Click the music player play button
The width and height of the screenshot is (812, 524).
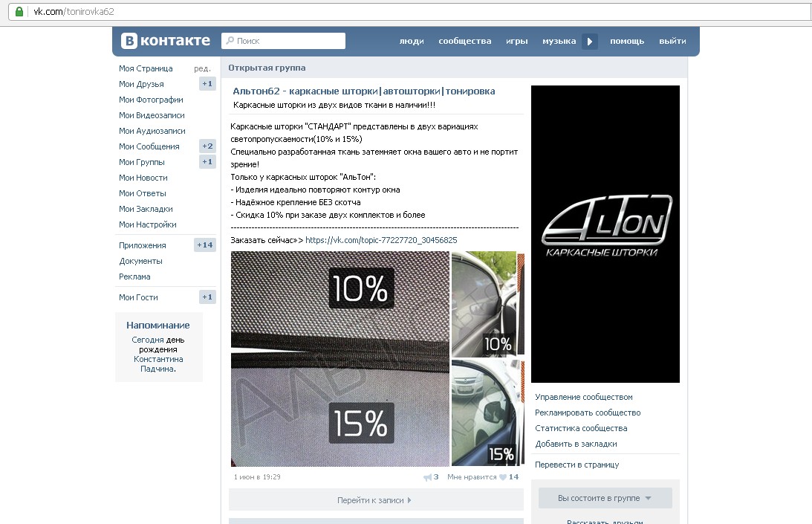tap(589, 41)
